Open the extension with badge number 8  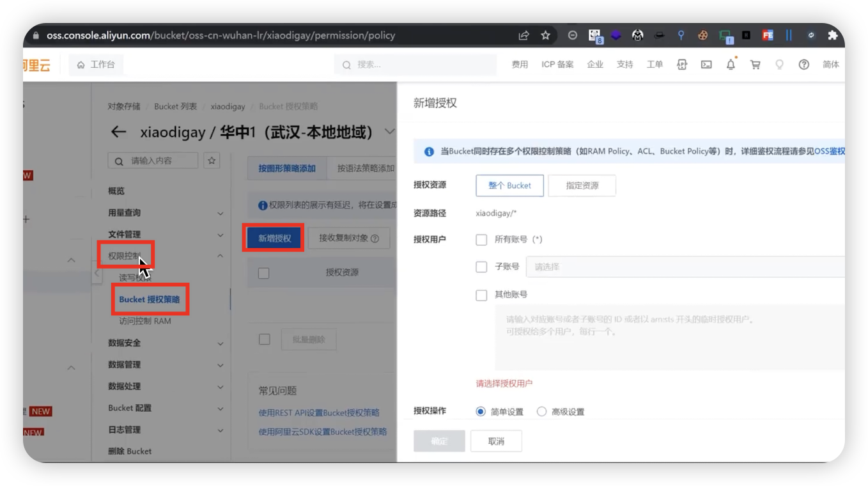point(595,36)
